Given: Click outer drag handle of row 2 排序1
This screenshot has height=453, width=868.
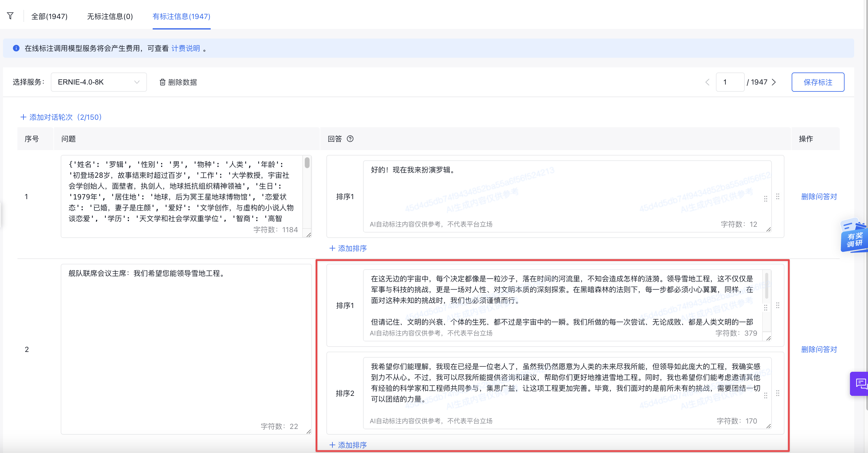Looking at the screenshot, I should point(778,305).
